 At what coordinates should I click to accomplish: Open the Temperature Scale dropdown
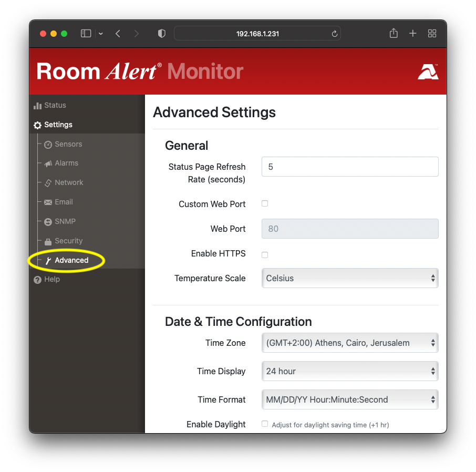(x=349, y=278)
